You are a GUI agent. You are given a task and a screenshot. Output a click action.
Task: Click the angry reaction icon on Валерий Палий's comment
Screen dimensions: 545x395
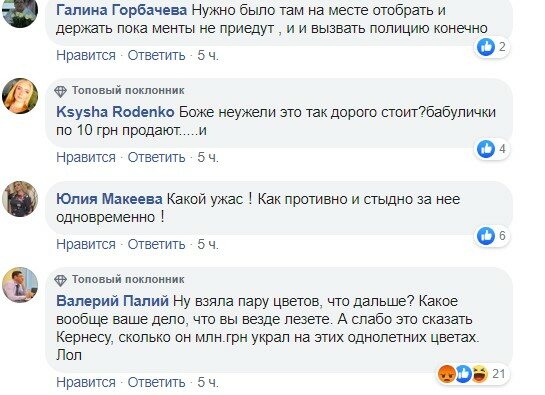pos(447,374)
